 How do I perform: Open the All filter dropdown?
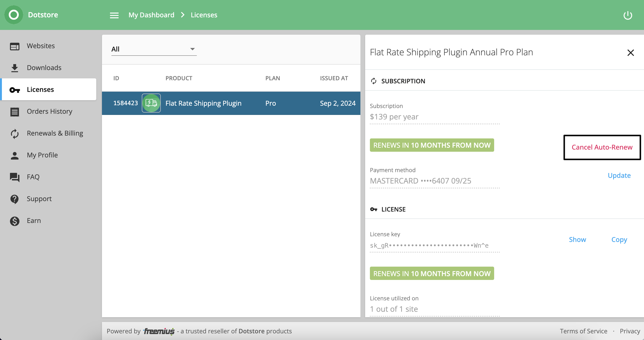click(x=154, y=49)
